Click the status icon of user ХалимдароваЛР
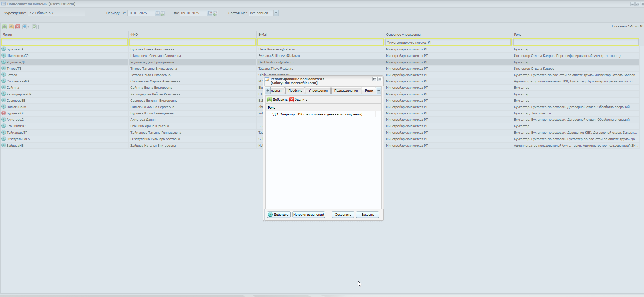This screenshot has width=644, height=297. (x=4, y=94)
